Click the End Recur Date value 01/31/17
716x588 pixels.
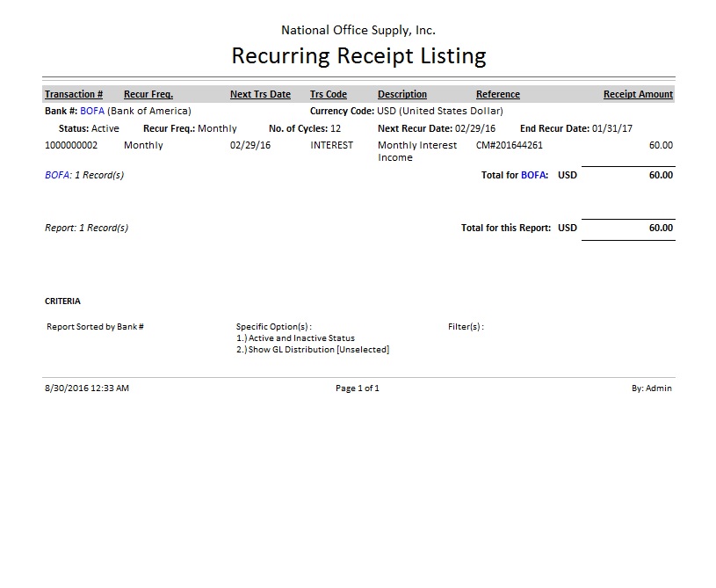(x=611, y=128)
